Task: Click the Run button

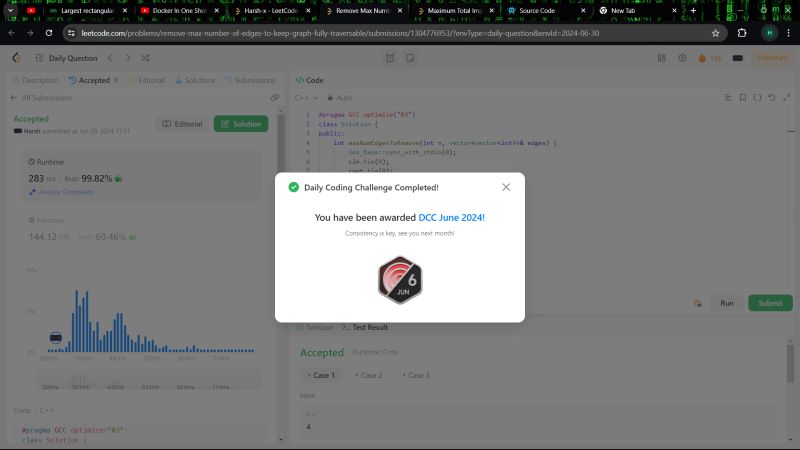Action: pyautogui.click(x=727, y=303)
